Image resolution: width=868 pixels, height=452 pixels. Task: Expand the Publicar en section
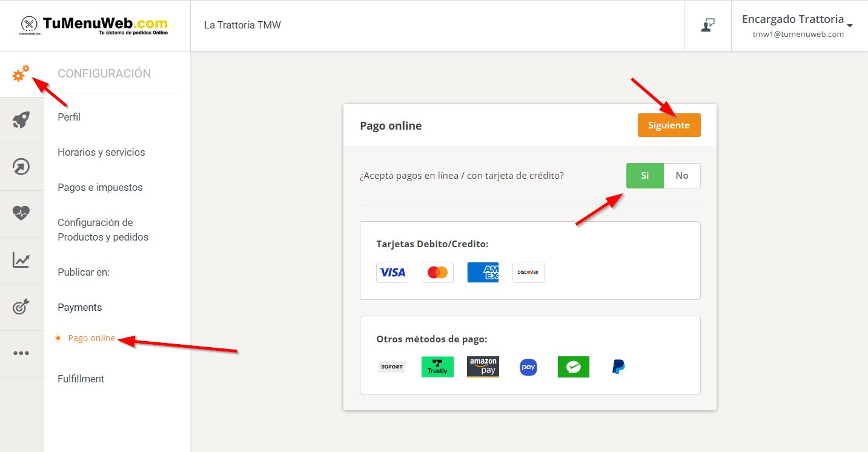click(83, 272)
